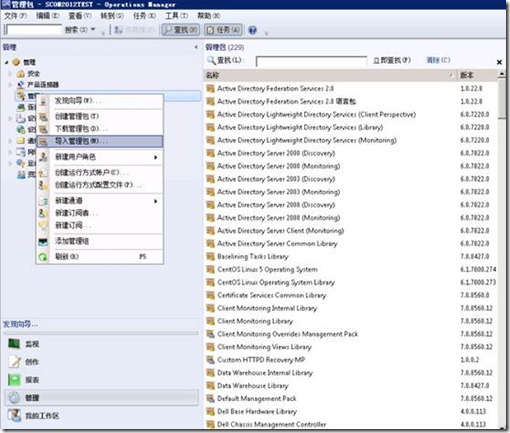Screen dimensions: 510x433
Task: Open the 工具(T) menu
Action: (x=177, y=16)
